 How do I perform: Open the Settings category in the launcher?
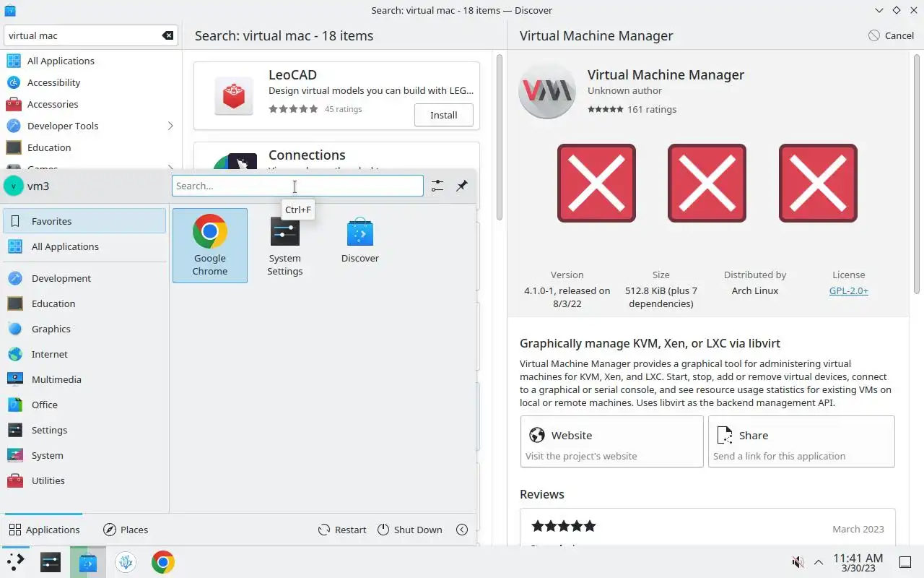[85, 430]
